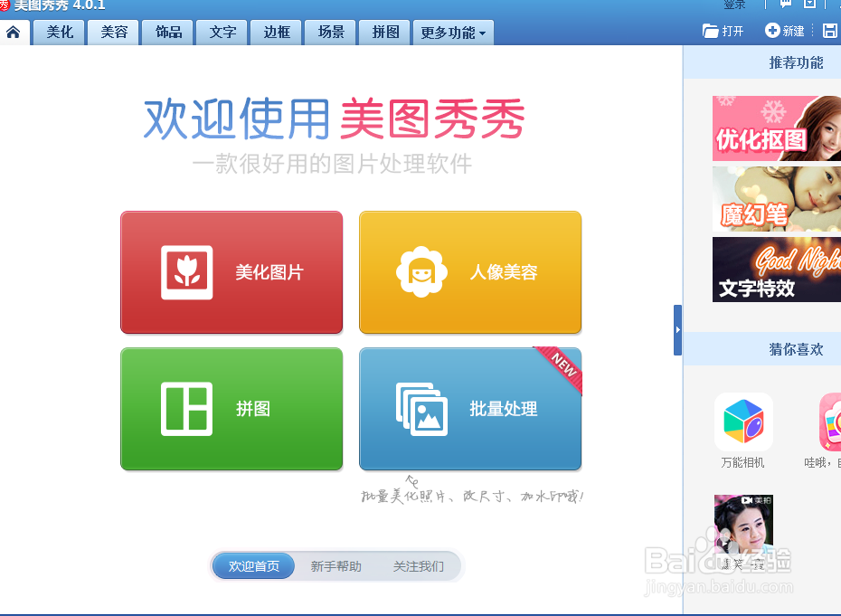Click the 推荐功能 header

[796, 62]
